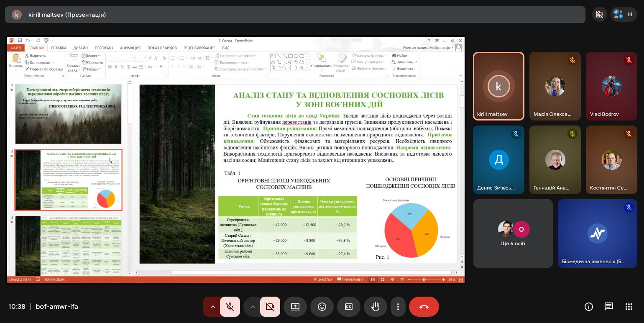The image size is (644, 323).
Task: Expand video settings arrow beside the camera
Action: coord(253,307)
